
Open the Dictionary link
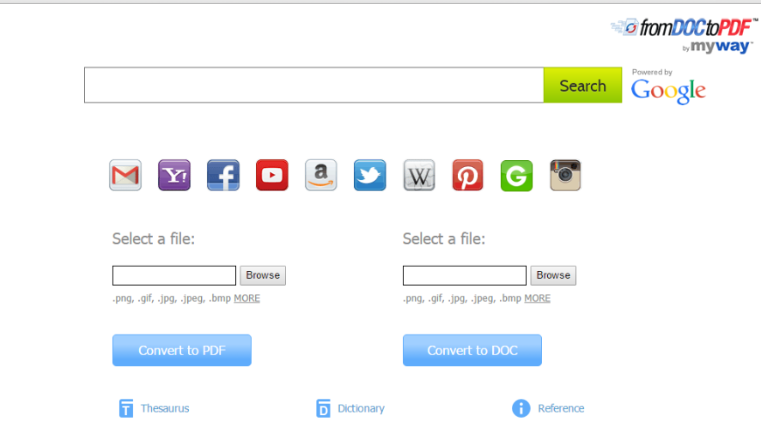tap(361, 409)
